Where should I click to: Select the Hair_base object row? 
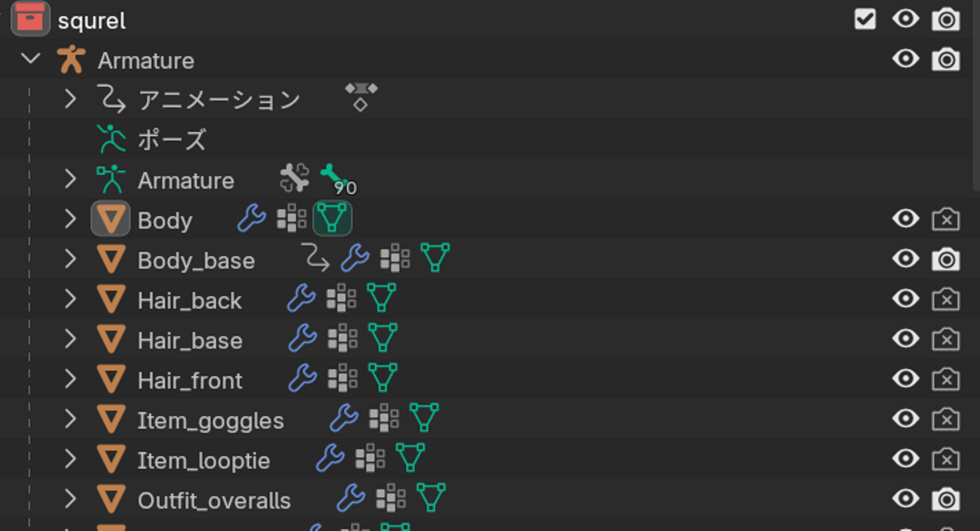(x=190, y=340)
